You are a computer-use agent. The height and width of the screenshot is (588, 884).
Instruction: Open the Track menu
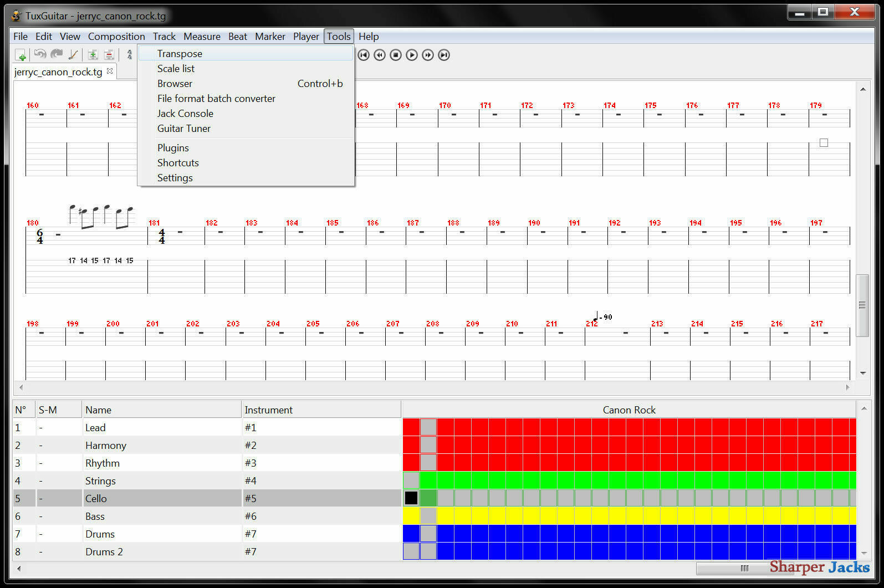click(x=164, y=37)
